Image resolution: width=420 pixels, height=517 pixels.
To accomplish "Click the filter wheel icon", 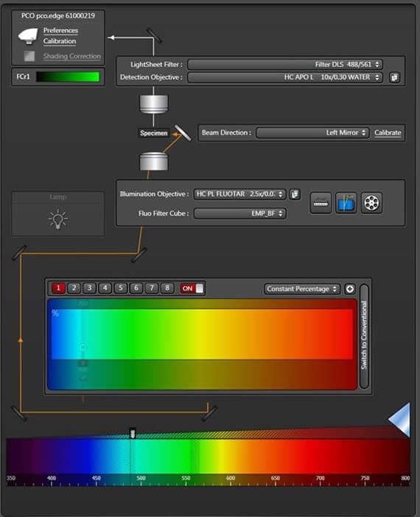I will [371, 203].
